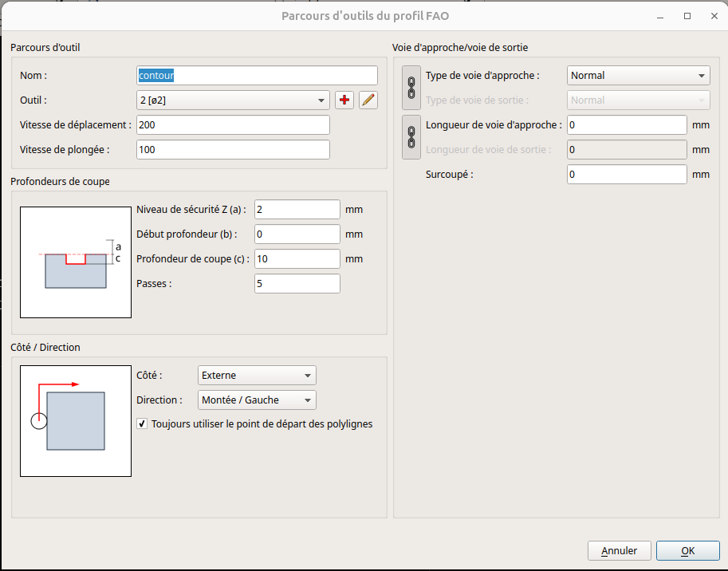
Task: Toggle the chain link beside approach path length
Action: pos(411,137)
